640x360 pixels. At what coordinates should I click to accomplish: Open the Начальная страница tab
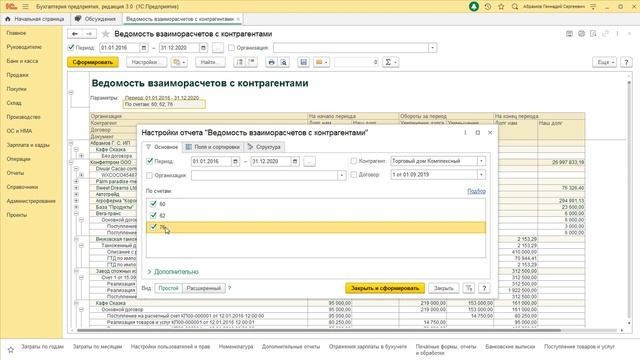coord(35,19)
